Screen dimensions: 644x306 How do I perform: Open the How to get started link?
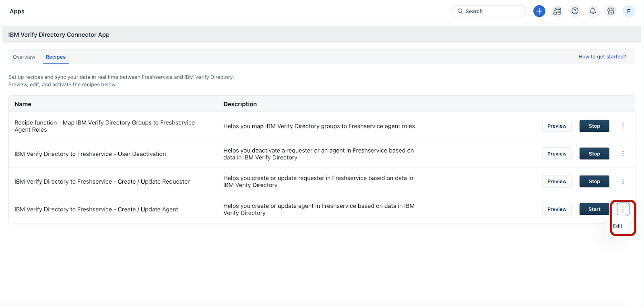[x=602, y=57]
